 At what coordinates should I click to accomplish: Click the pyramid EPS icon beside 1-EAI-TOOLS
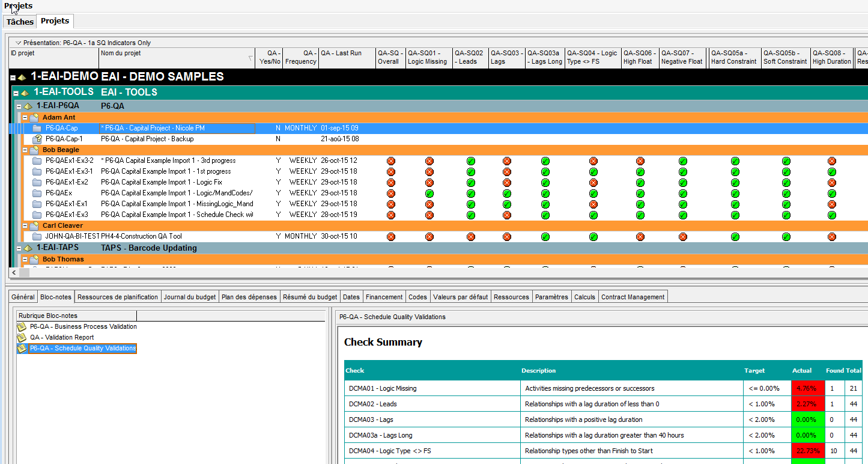pos(25,93)
